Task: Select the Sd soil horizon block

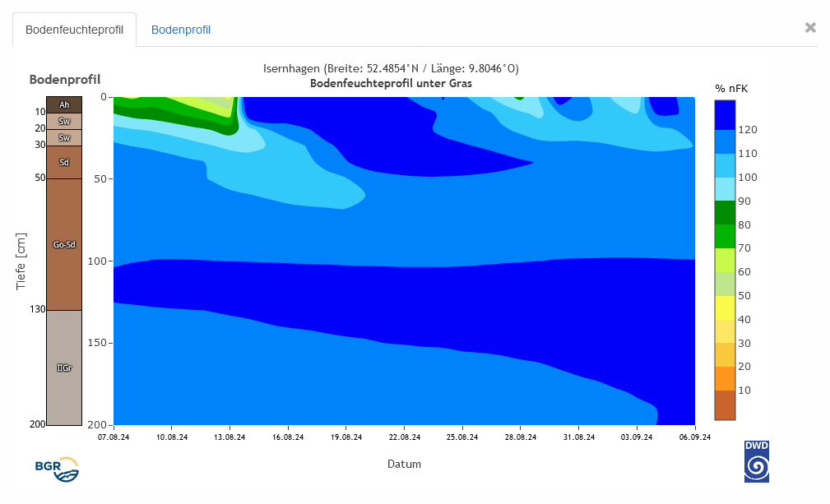Action: 64,162
